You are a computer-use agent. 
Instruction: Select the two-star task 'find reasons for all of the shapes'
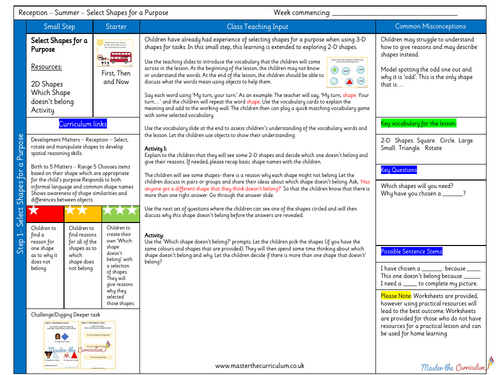tap(83, 248)
